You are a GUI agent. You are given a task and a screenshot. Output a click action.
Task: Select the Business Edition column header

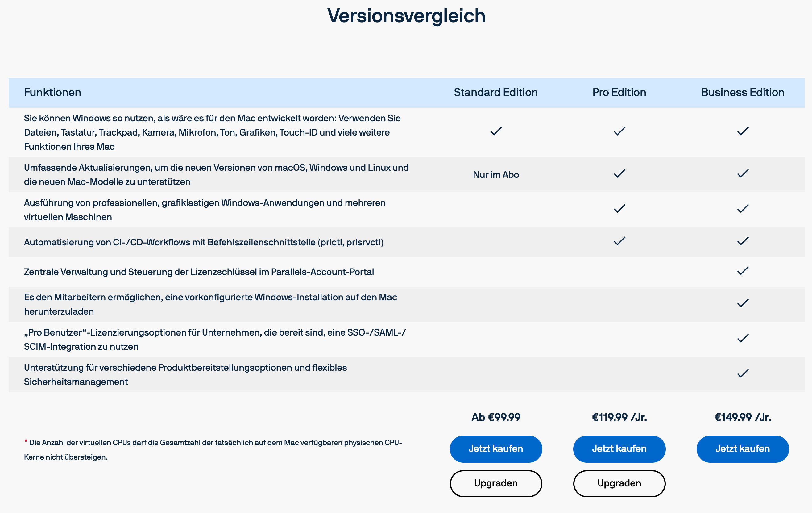[x=743, y=92]
